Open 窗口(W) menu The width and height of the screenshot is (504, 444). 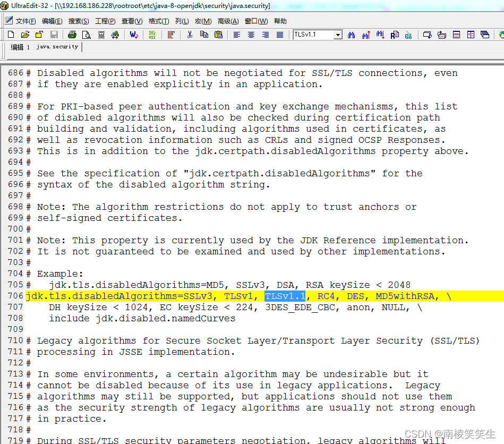click(x=256, y=21)
